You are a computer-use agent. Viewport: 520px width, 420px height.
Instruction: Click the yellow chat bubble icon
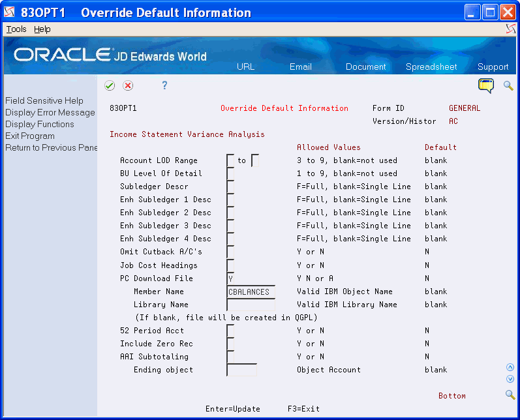point(486,86)
